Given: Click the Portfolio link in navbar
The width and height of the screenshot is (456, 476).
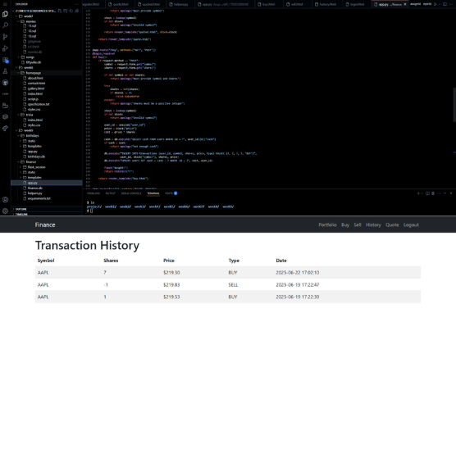Looking at the screenshot, I should (327, 225).
